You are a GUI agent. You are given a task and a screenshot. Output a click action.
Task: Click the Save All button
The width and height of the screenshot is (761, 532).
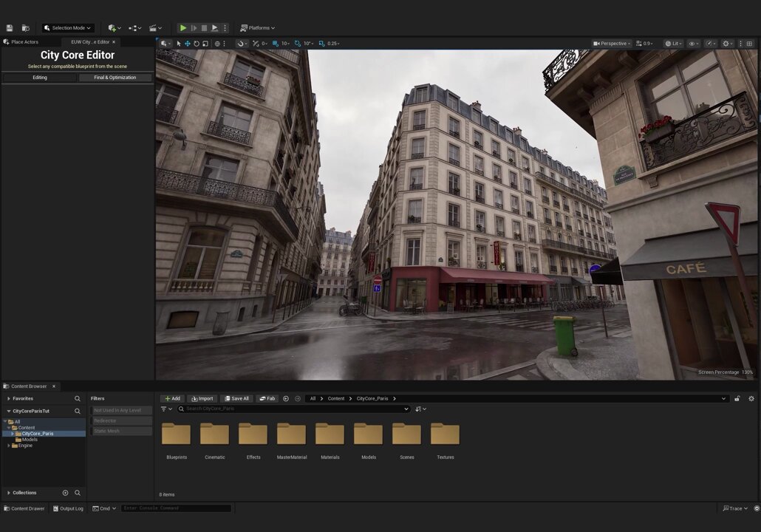[236, 398]
